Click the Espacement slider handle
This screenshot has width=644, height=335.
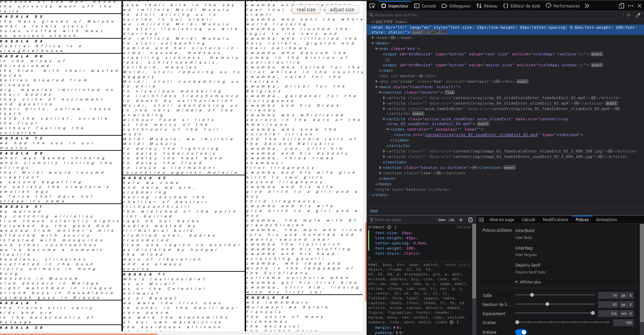[593, 313]
